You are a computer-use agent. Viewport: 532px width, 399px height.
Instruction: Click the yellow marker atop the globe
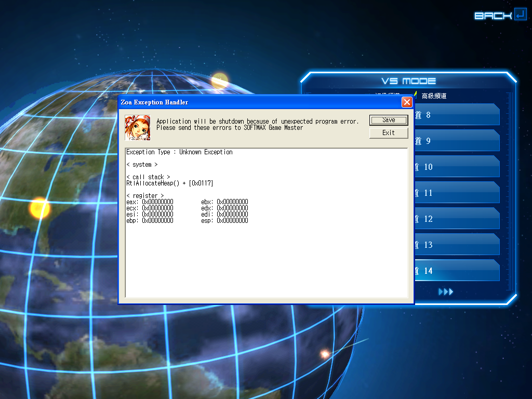coord(220,80)
